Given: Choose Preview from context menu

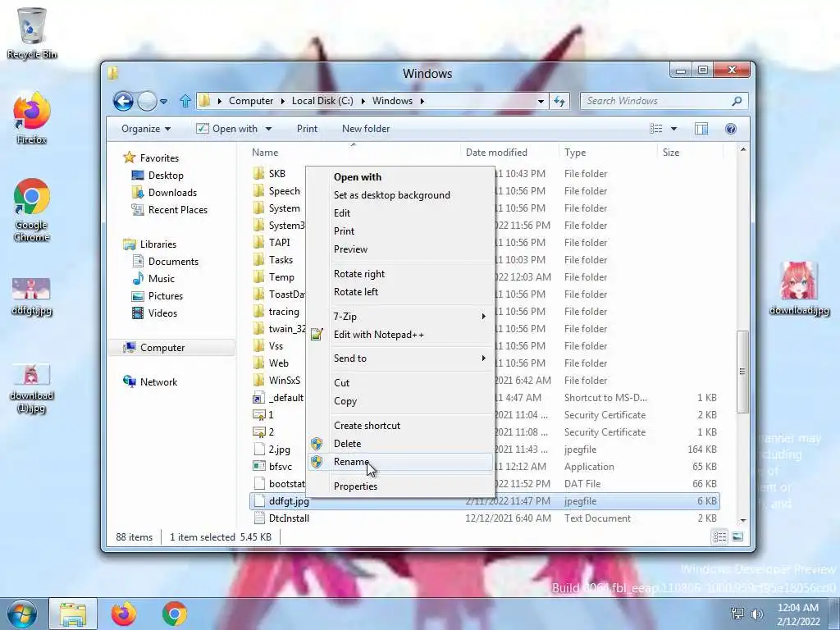Looking at the screenshot, I should (399, 249).
